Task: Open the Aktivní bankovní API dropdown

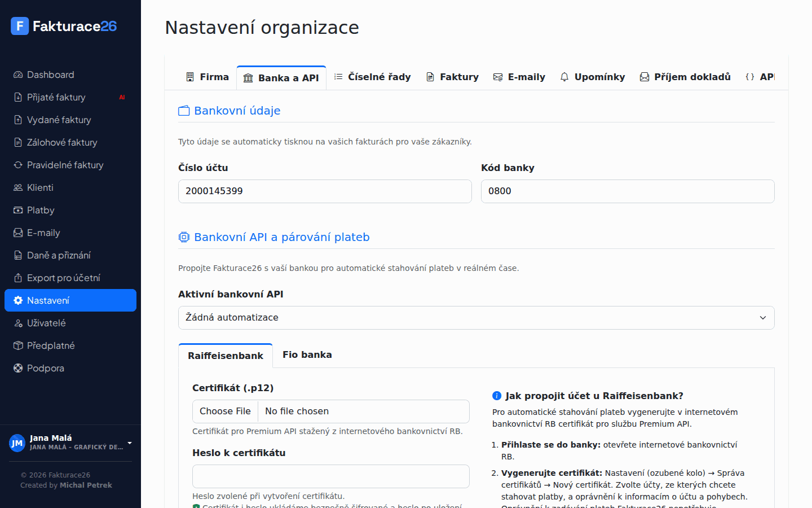Action: 476,318
